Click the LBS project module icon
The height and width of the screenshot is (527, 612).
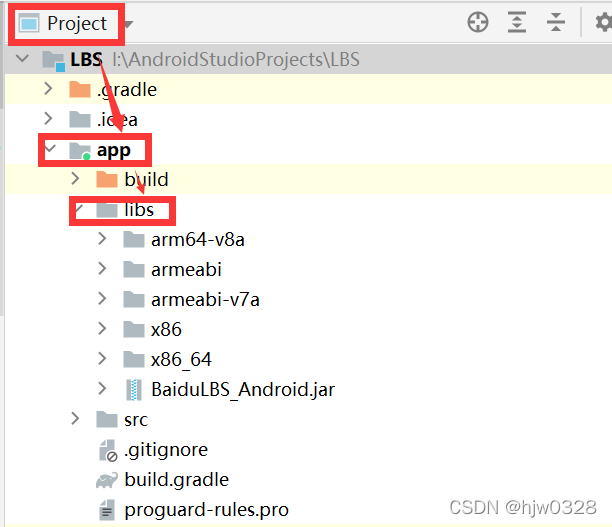tap(53, 61)
